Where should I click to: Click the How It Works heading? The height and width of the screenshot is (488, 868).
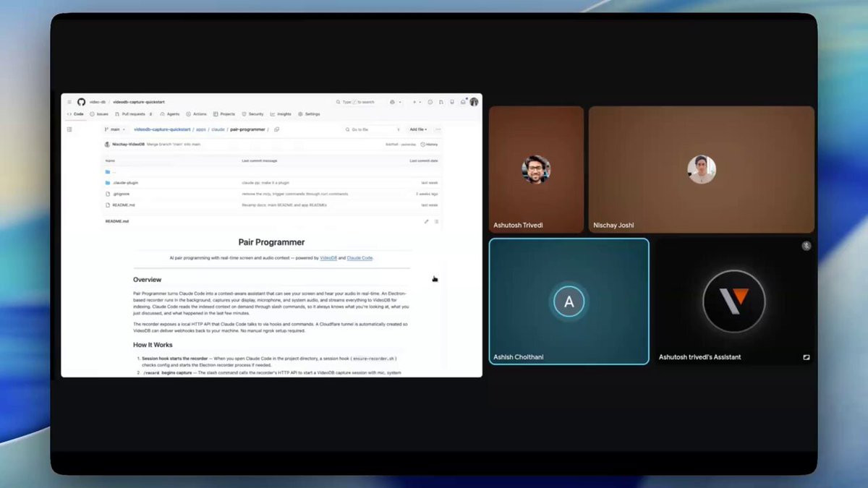coord(153,345)
